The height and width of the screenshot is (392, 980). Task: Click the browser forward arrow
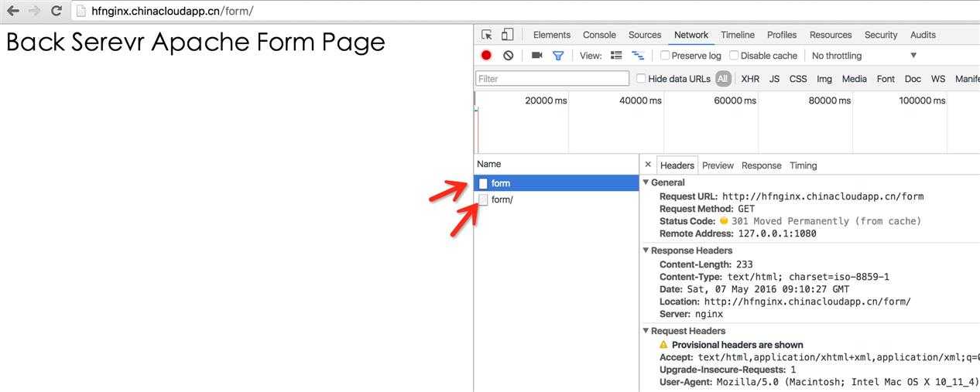point(34,11)
